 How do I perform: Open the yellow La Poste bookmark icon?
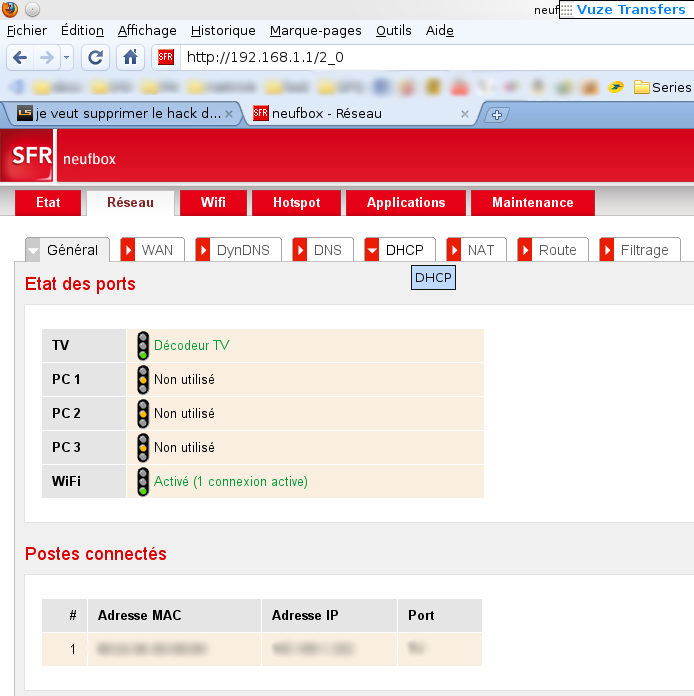[616, 87]
